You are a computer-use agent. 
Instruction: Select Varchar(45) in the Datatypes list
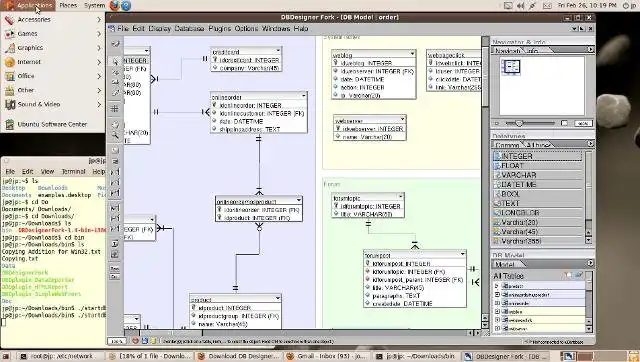(x=537, y=231)
